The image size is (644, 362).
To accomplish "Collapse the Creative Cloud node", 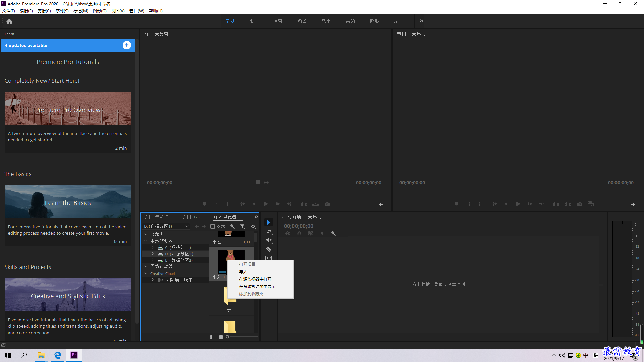I will pos(146,273).
